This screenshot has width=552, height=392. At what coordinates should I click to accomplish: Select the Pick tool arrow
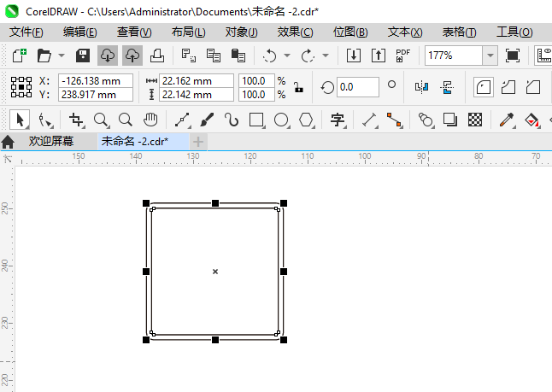tap(20, 120)
